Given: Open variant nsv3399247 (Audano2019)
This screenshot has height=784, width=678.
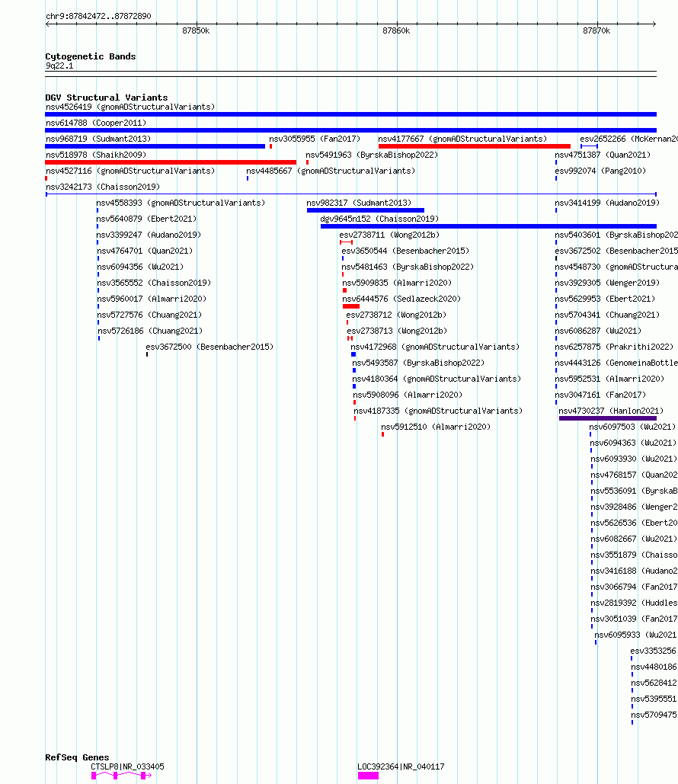Looking at the screenshot, I should click(149, 235).
